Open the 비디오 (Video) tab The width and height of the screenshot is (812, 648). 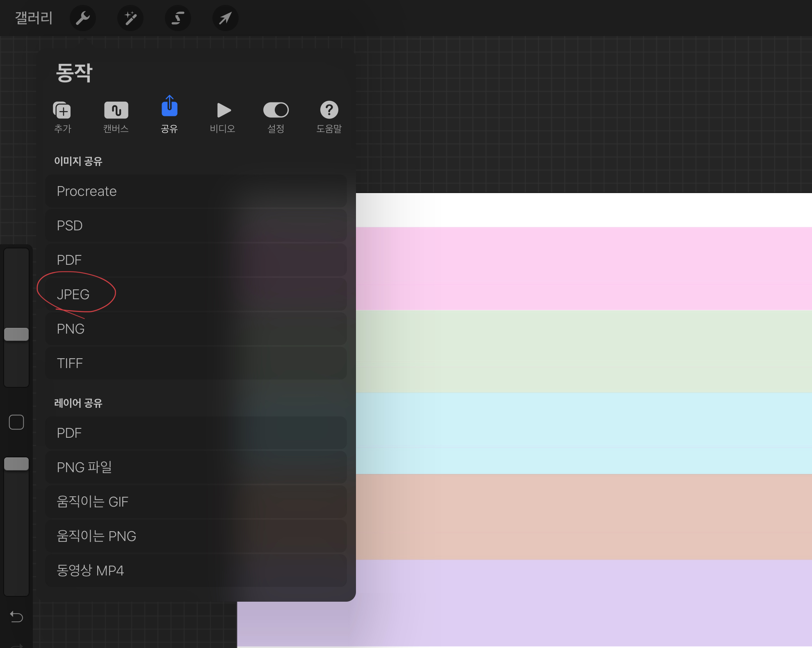click(223, 116)
